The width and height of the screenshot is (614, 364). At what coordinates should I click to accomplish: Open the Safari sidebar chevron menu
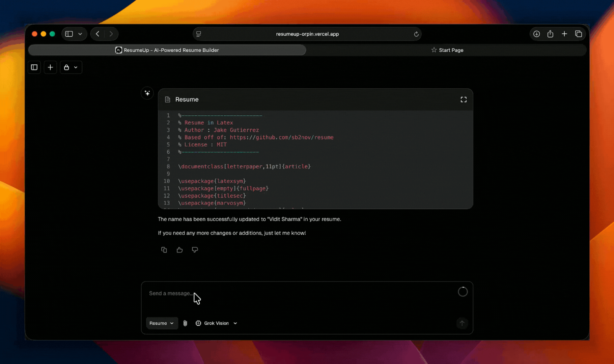(x=80, y=34)
